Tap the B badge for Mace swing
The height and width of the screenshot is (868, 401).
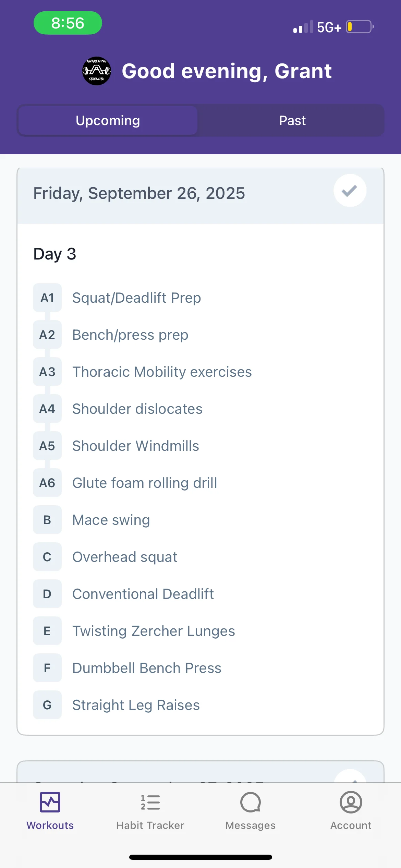(47, 520)
